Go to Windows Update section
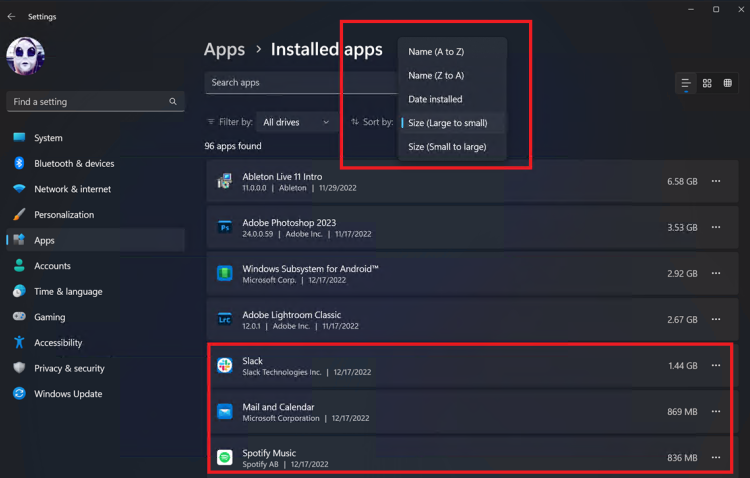The width and height of the screenshot is (750, 478). coord(68,394)
